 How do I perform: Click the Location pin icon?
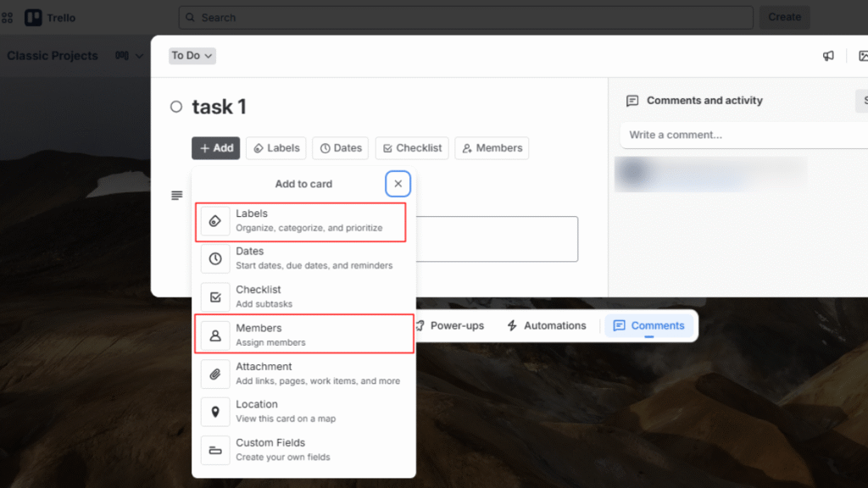[x=214, y=412]
